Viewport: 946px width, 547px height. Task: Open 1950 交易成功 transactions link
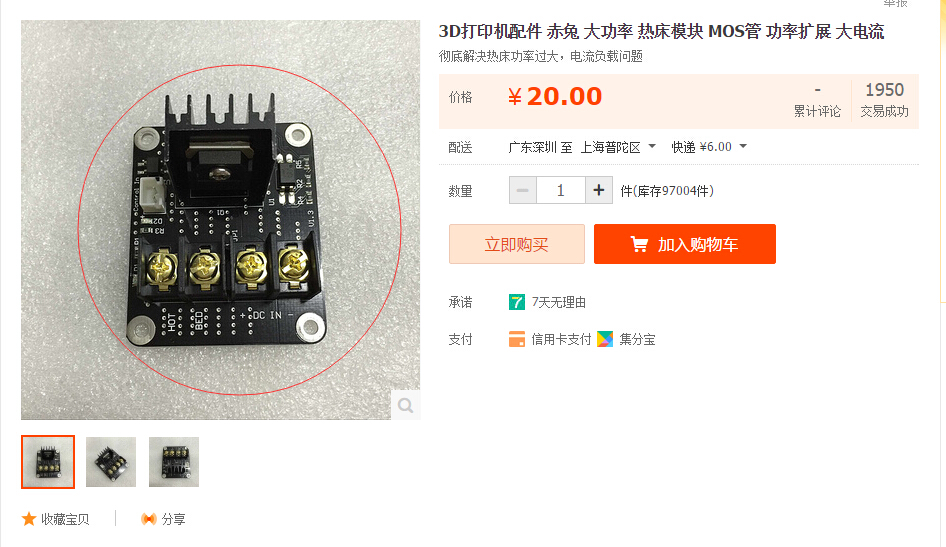point(884,100)
